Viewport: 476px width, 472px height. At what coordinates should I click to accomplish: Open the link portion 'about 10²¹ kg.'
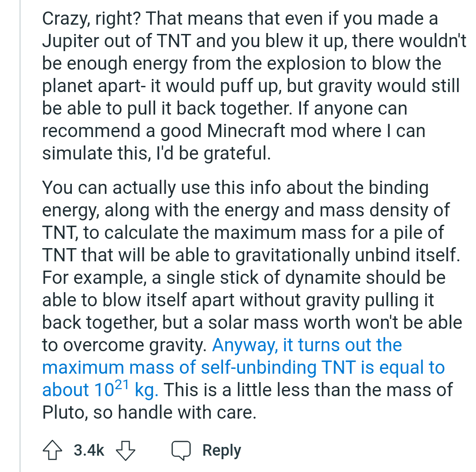100,389
